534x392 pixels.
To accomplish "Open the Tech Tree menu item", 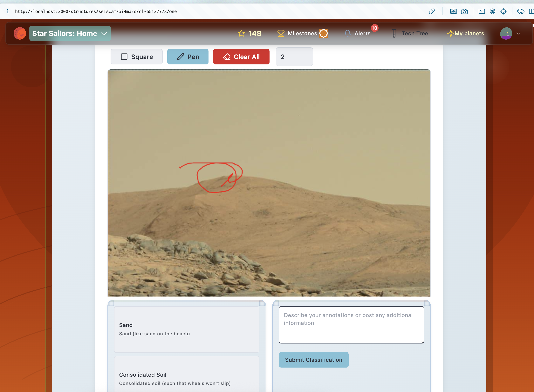I will (415, 33).
